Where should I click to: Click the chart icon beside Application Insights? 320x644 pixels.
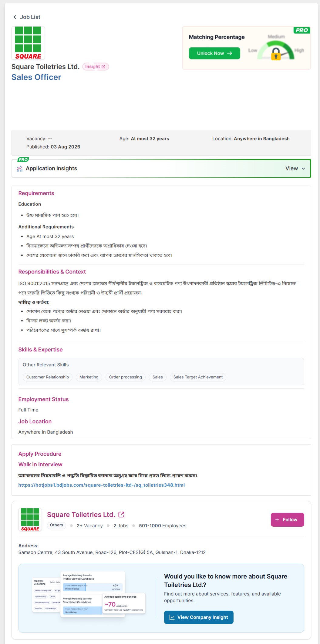[x=20, y=169]
